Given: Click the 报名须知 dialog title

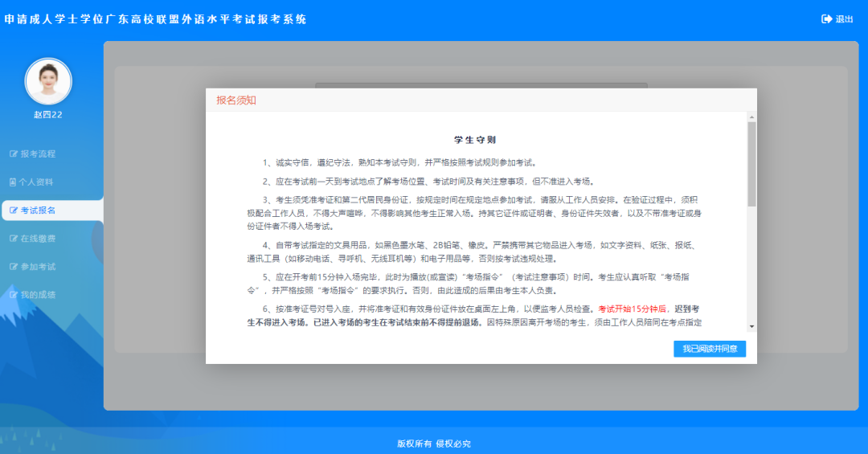Looking at the screenshot, I should pyautogui.click(x=236, y=100).
